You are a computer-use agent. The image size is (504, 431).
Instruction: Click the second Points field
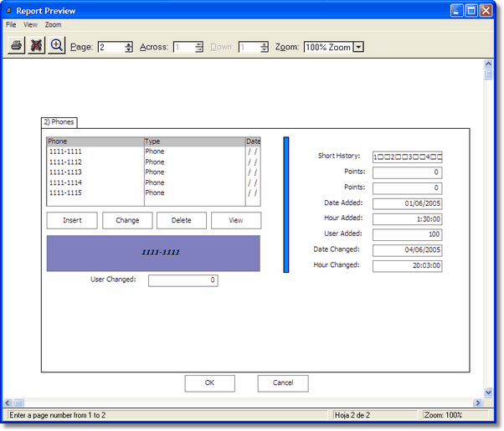(x=407, y=188)
